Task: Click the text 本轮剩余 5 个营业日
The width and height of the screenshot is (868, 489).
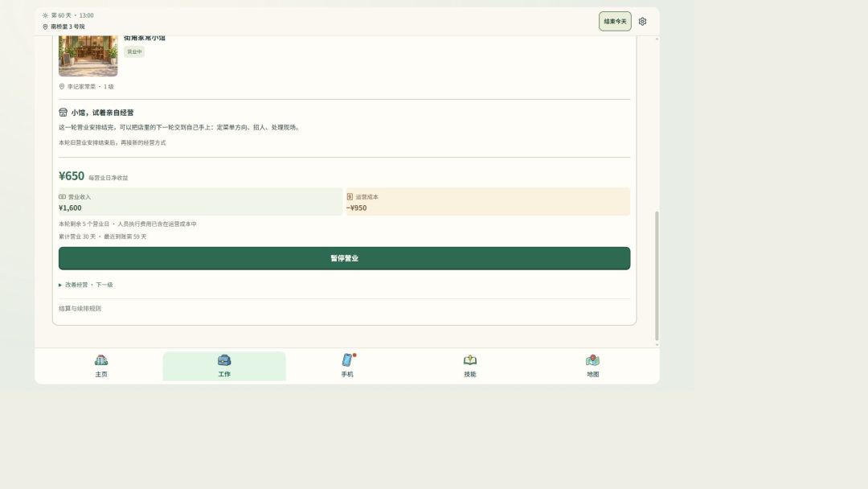Action: pyautogui.click(x=84, y=224)
